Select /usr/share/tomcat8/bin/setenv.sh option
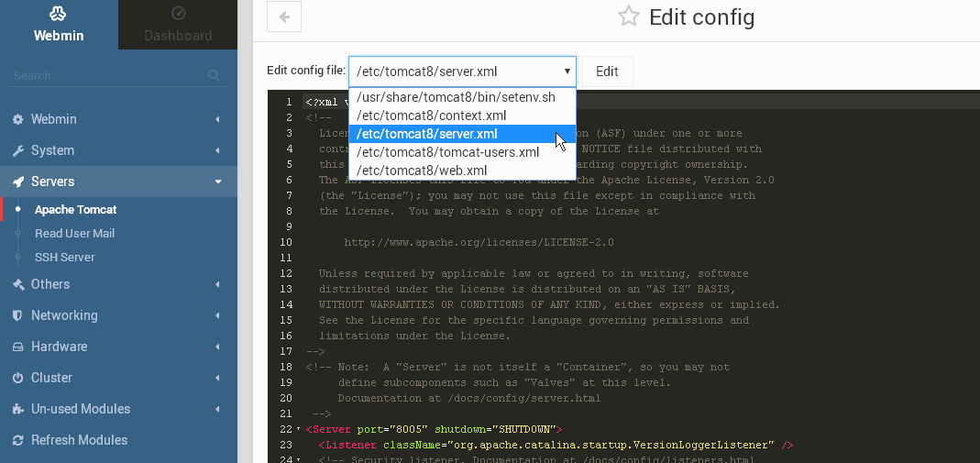The height and width of the screenshot is (463, 980). [x=463, y=97]
